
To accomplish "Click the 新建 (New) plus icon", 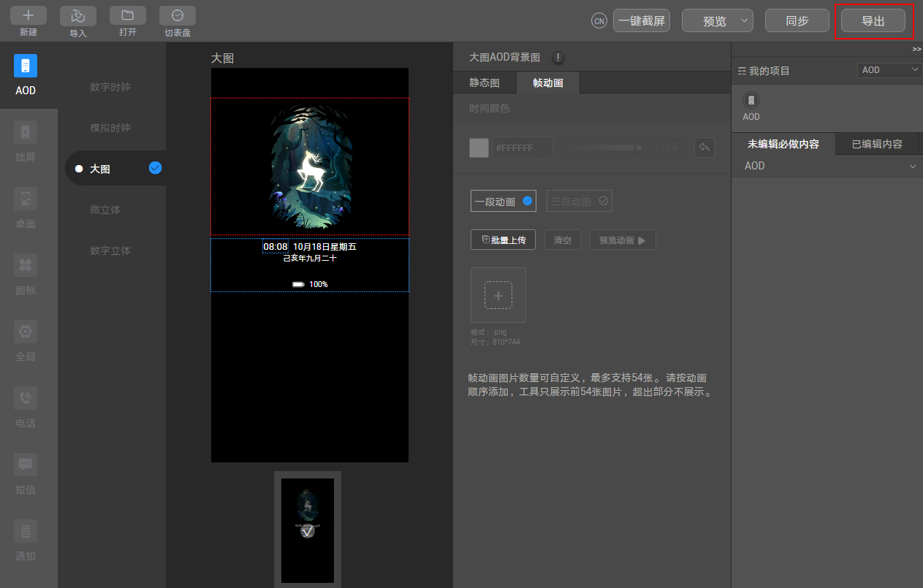I will point(29,15).
